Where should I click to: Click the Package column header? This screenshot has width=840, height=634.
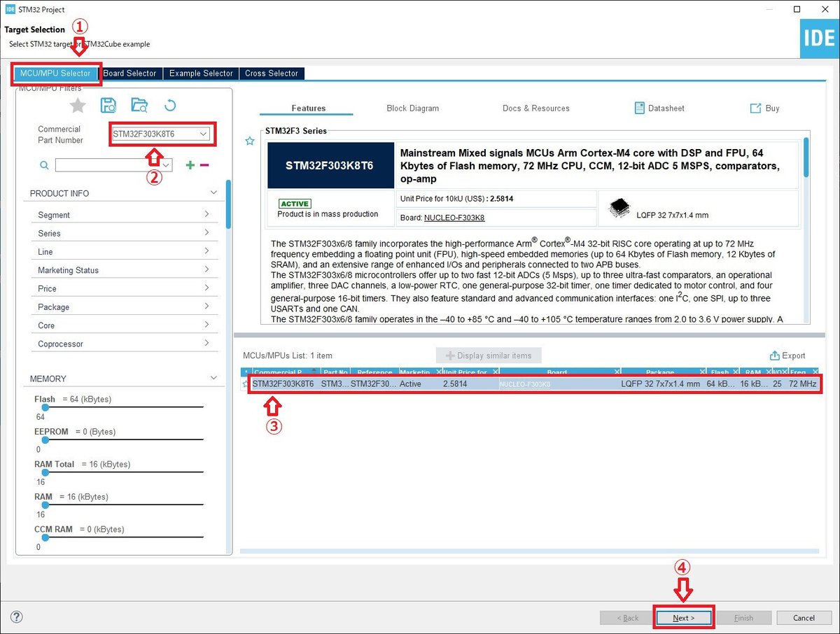[664, 372]
